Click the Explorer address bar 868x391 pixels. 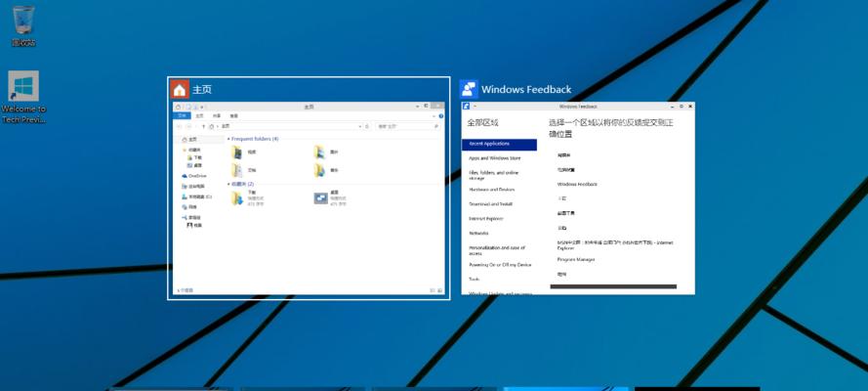pyautogui.click(x=286, y=126)
